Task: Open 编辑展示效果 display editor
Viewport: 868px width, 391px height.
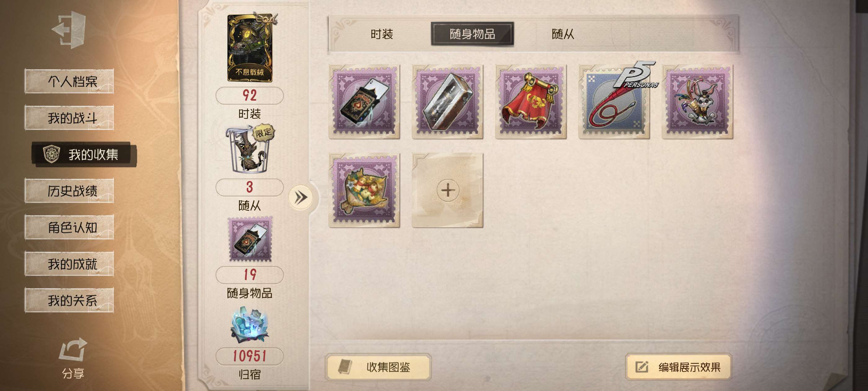Action: [678, 367]
